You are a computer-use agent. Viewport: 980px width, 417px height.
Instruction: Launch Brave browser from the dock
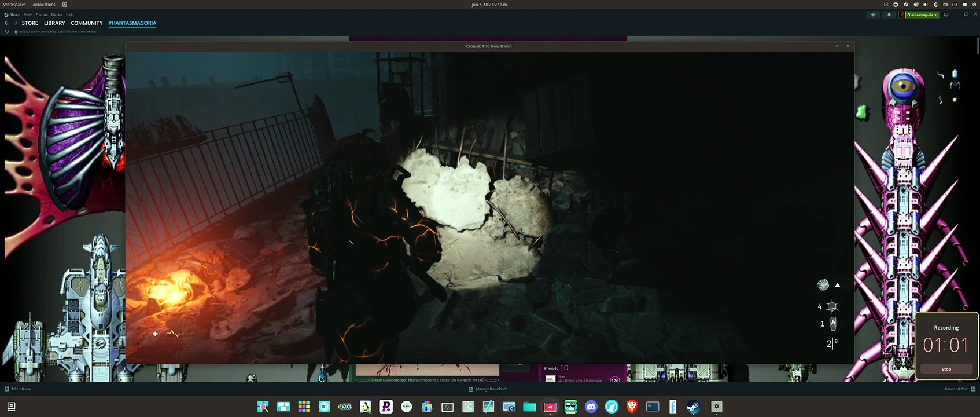click(x=632, y=407)
